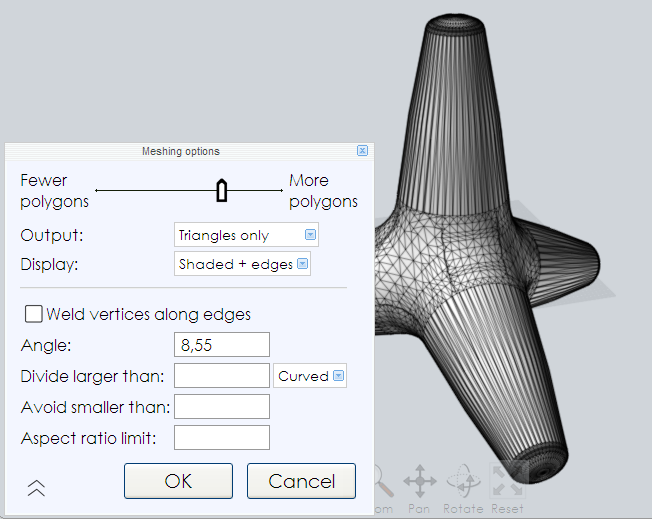This screenshot has width=652, height=519.
Task: Click the Pan view icon
Action: (420, 481)
